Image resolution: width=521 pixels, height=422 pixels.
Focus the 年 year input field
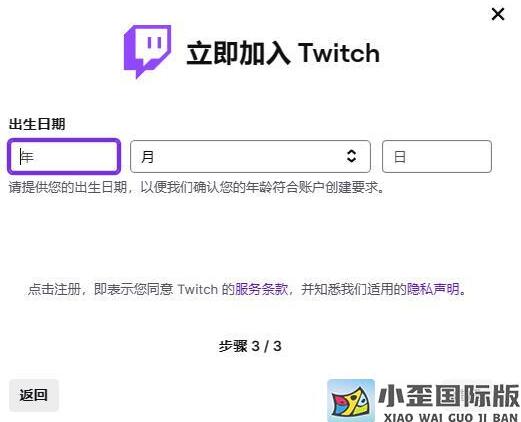point(64,157)
